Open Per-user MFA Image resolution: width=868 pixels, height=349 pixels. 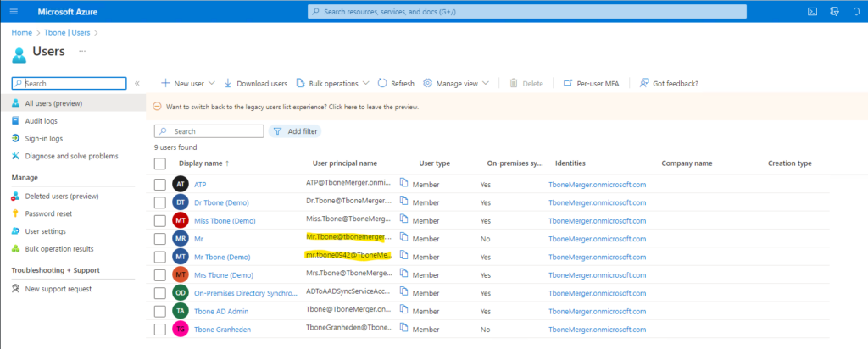point(591,84)
